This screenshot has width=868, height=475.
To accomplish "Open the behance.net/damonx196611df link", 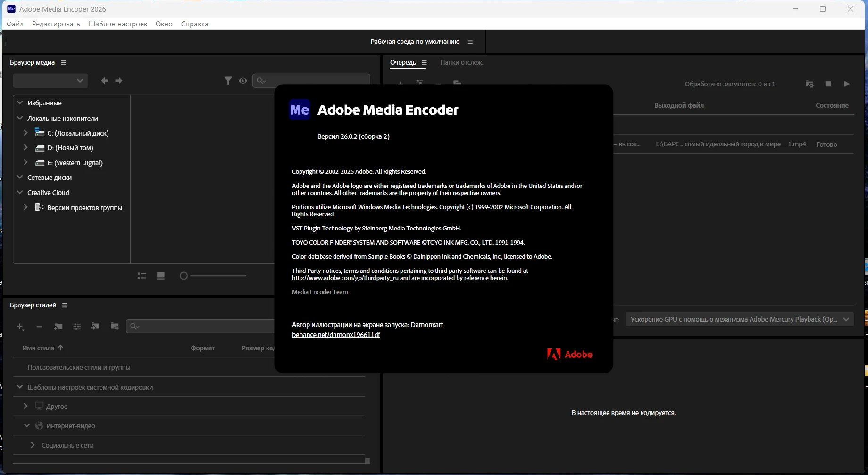I will tap(336, 335).
